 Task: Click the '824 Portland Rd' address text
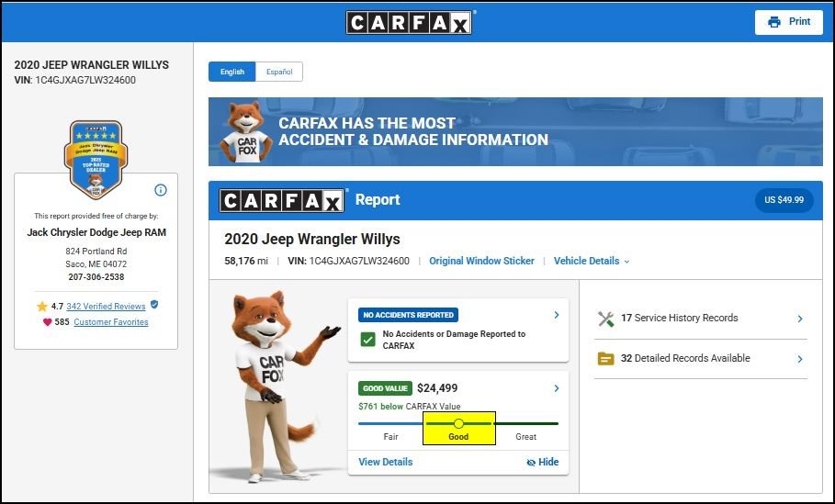click(x=96, y=252)
